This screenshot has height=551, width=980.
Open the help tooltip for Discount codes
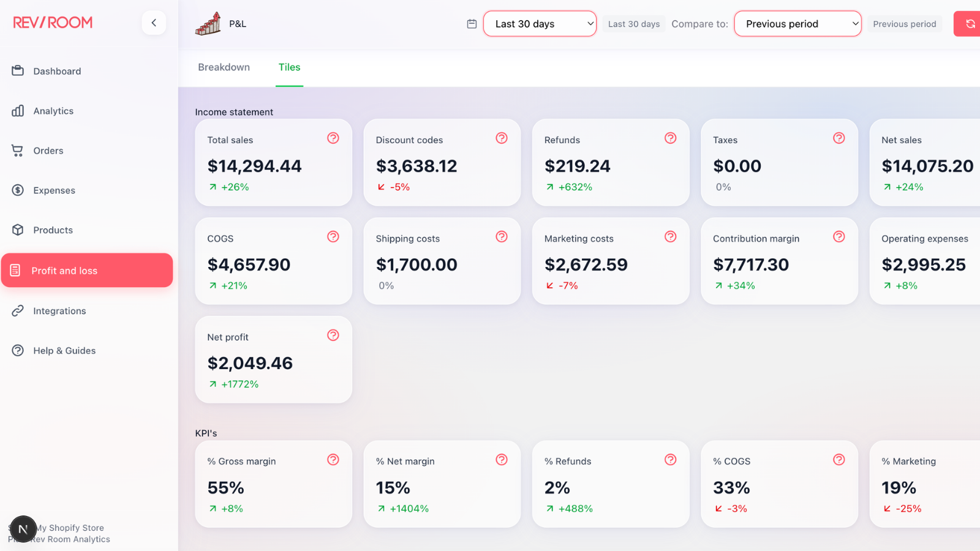(x=502, y=138)
